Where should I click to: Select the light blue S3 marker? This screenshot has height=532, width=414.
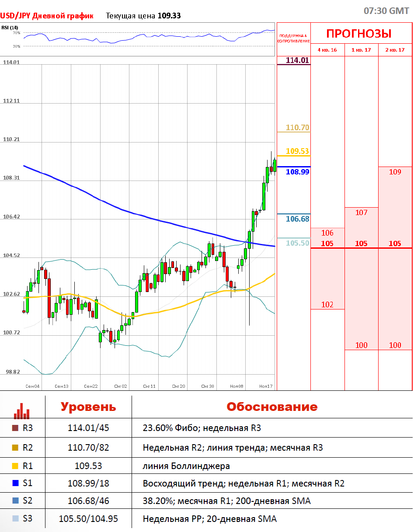pyautogui.click(x=15, y=519)
